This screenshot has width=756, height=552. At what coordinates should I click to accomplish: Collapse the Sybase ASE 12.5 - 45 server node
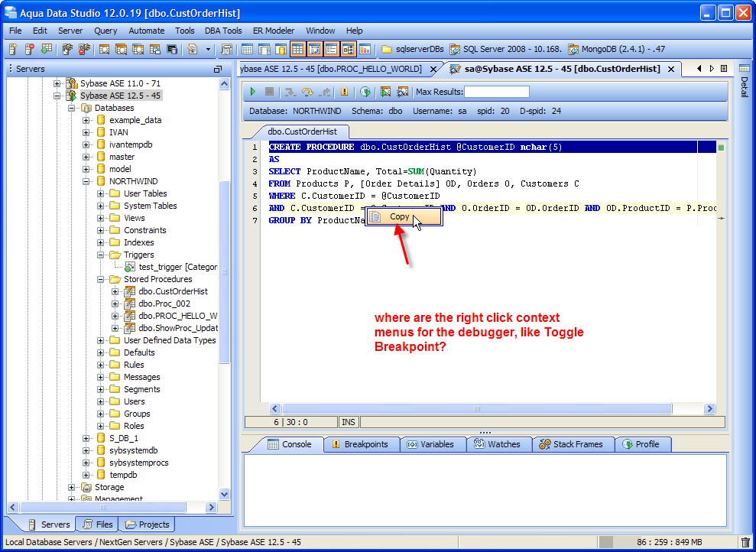(x=57, y=96)
